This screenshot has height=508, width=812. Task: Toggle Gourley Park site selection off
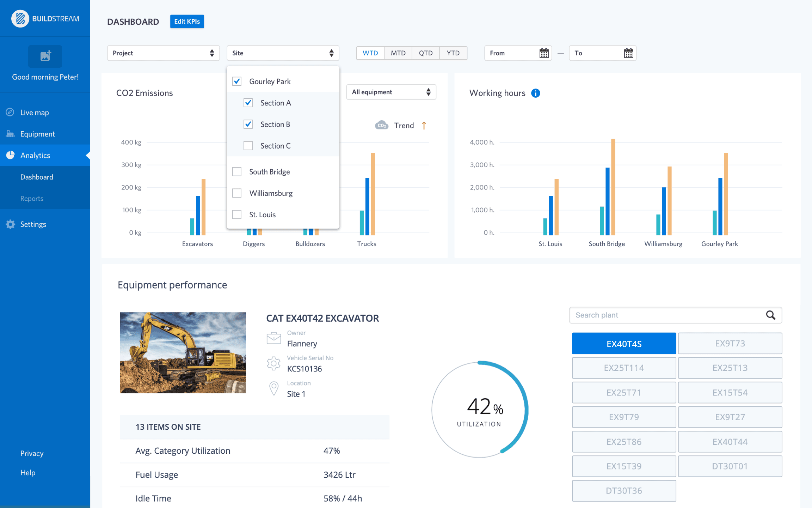tap(237, 81)
